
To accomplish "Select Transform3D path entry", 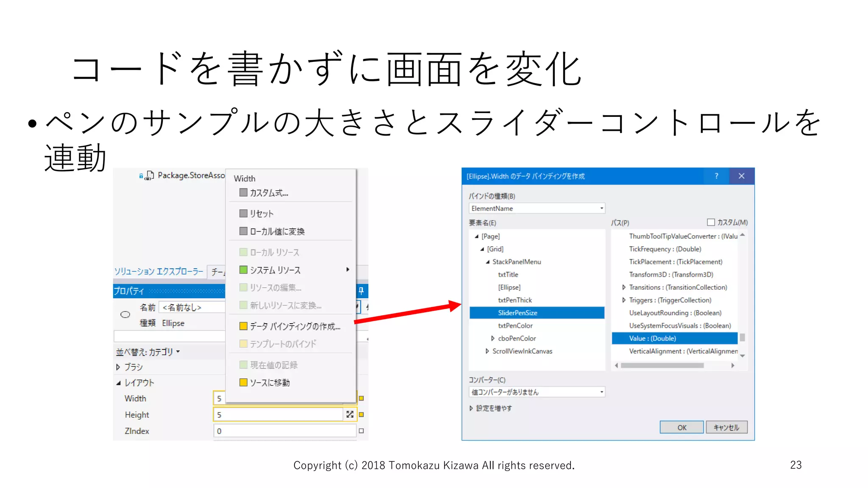I will click(671, 274).
